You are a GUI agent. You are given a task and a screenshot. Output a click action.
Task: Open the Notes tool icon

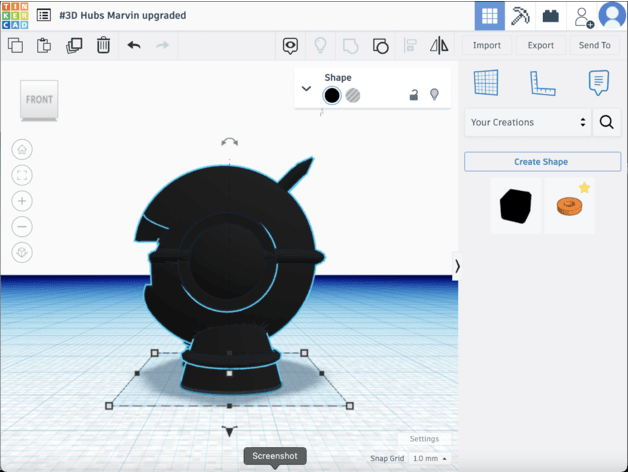tap(599, 83)
